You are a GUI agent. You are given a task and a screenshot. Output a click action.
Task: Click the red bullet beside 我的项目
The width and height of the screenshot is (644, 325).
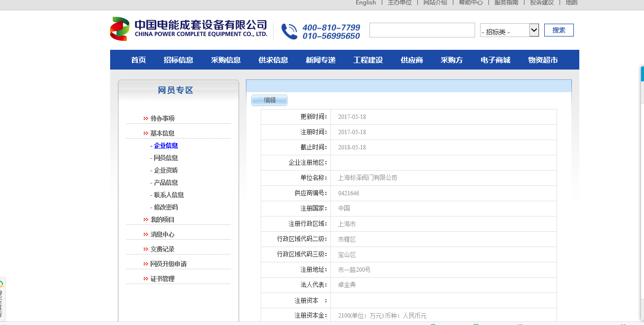[146, 219]
